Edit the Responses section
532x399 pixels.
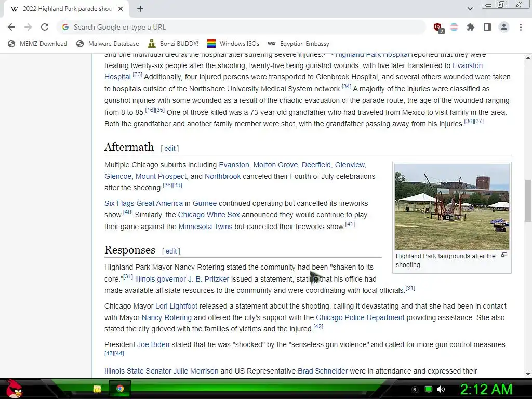[171, 251]
